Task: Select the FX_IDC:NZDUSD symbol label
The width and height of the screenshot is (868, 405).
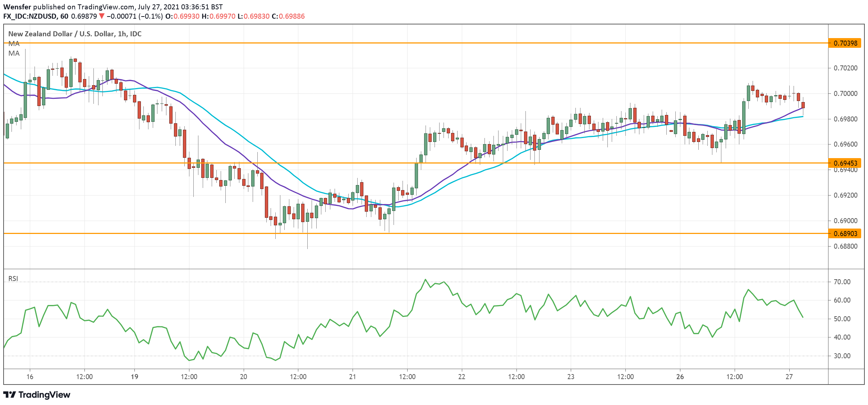Action: pyautogui.click(x=30, y=16)
